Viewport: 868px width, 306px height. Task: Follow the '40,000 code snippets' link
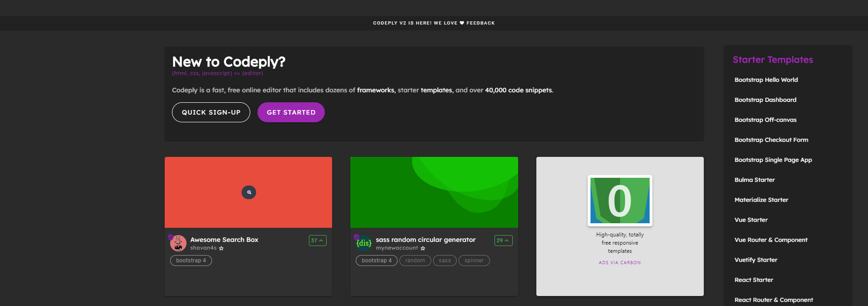519,90
